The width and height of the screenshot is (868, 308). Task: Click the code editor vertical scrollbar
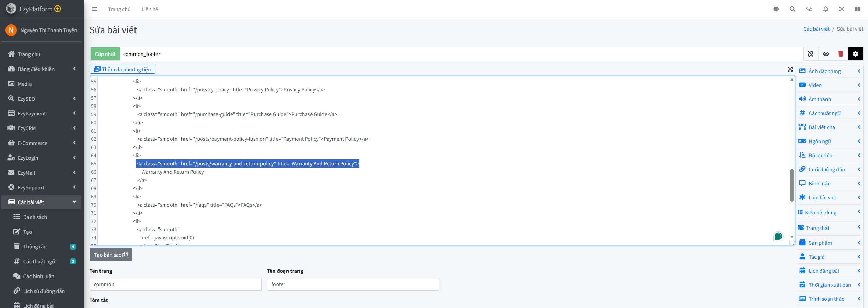pyautogui.click(x=791, y=185)
